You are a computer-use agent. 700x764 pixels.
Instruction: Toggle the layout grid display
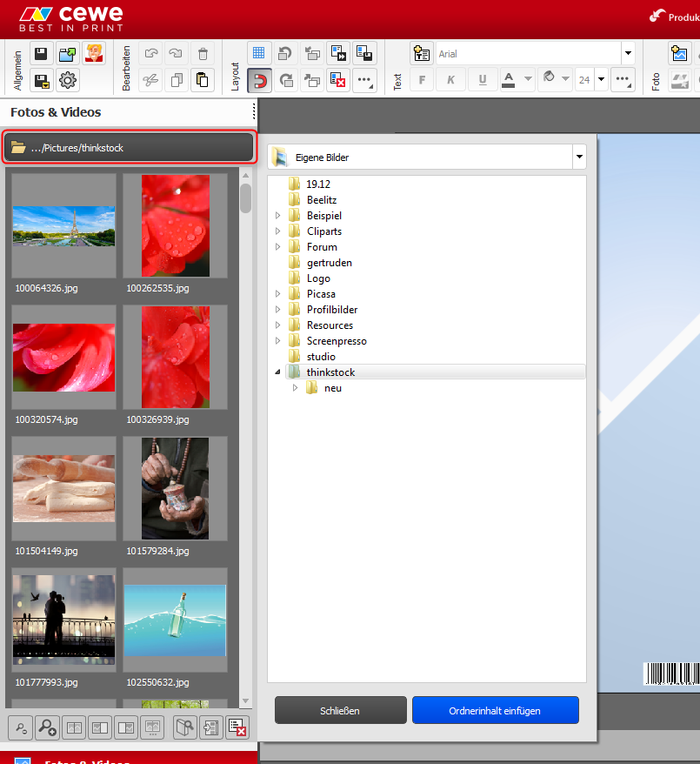point(259,54)
